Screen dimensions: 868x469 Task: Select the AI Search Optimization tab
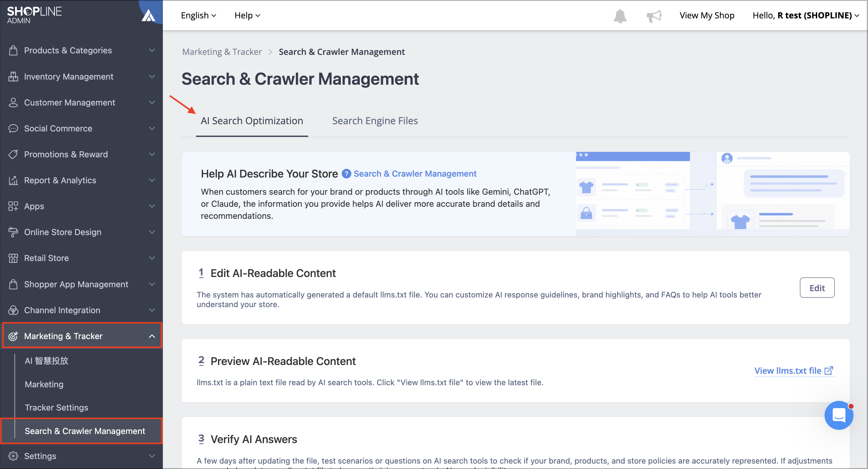point(252,121)
